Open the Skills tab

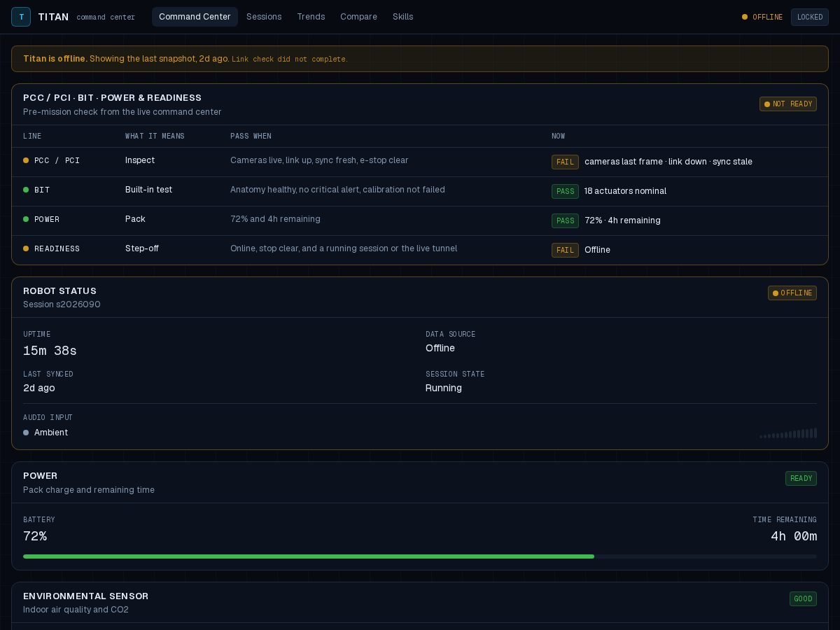pyautogui.click(x=402, y=17)
